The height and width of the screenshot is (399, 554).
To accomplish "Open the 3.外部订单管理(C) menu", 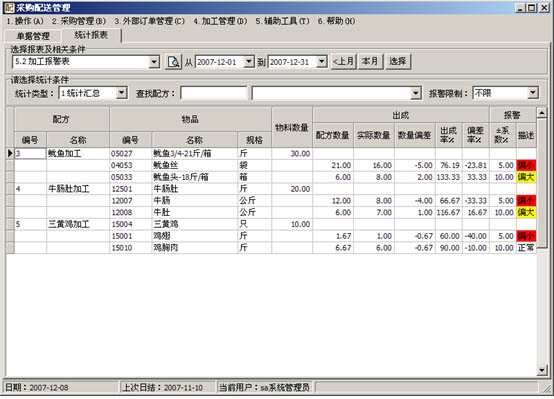I will tap(149, 21).
